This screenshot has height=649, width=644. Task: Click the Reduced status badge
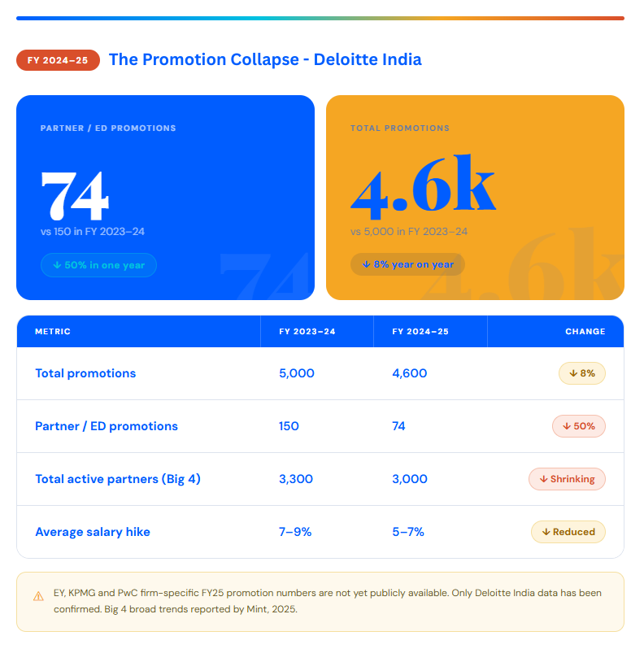(568, 532)
